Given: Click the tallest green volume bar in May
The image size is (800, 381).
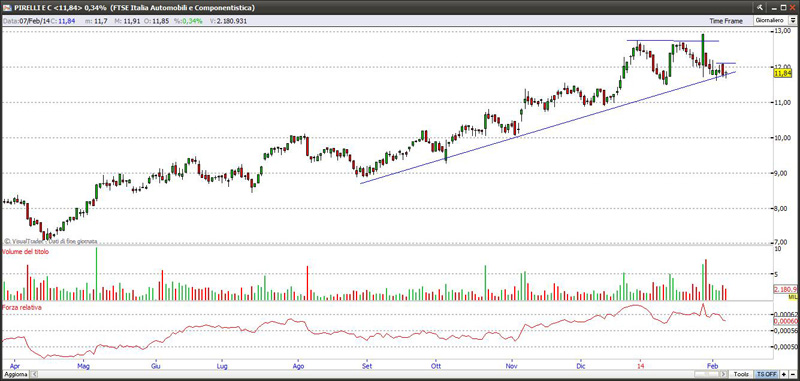Looking at the screenshot, I should [96, 274].
